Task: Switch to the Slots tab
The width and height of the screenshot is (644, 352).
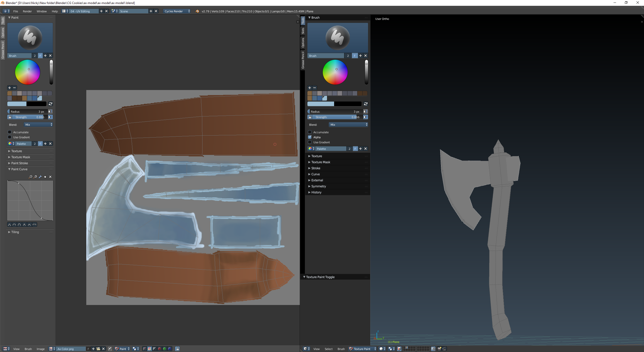Action: 303,31
